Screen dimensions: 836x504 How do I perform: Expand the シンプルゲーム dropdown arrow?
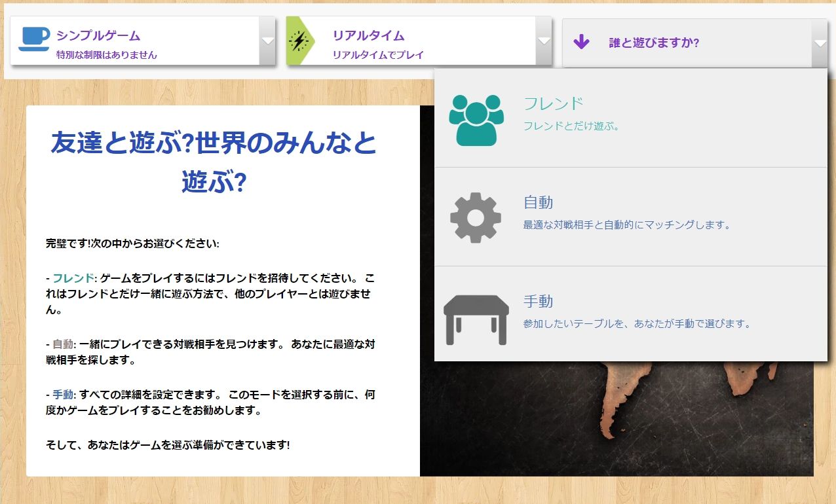pyautogui.click(x=267, y=41)
